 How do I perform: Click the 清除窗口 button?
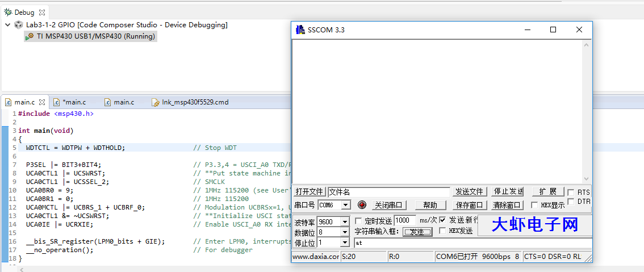point(508,205)
